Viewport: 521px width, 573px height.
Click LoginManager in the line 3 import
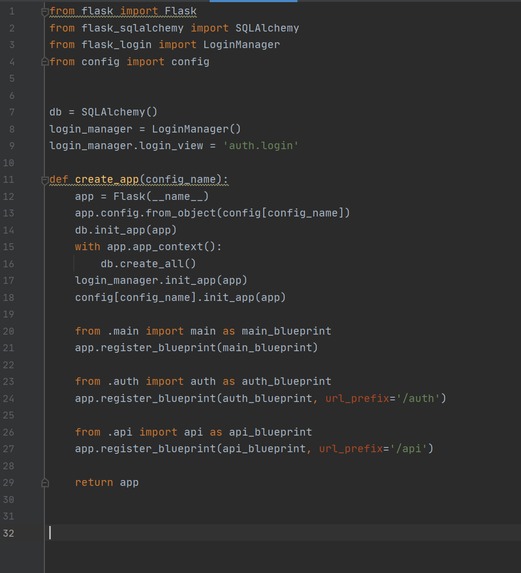point(242,45)
